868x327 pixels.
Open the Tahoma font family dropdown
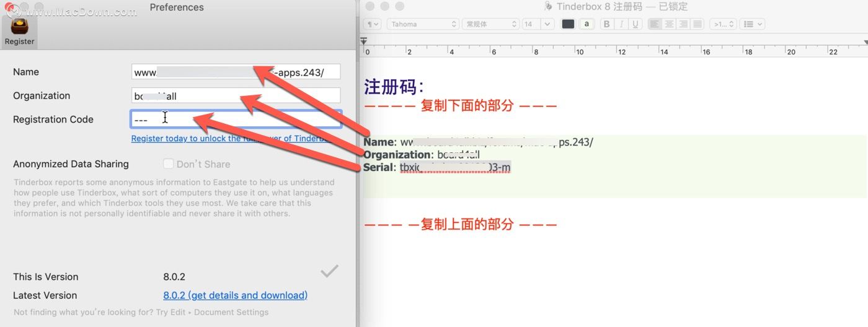(422, 24)
